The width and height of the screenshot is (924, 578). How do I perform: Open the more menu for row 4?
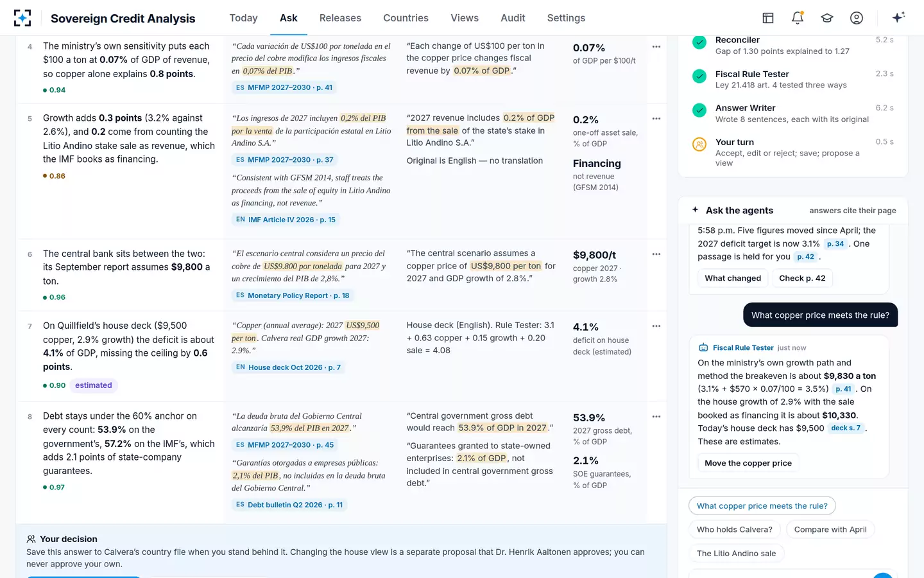656,46
